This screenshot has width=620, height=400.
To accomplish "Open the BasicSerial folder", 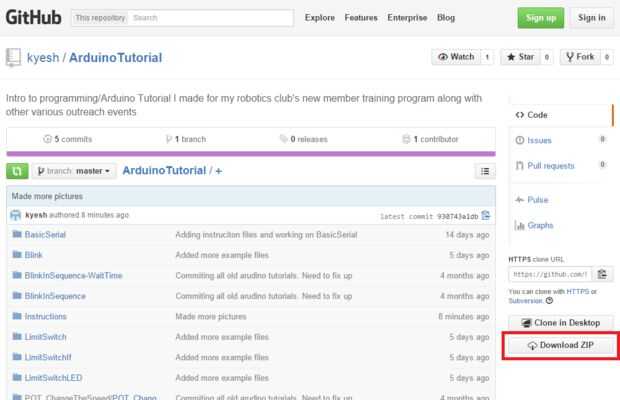I will tap(45, 235).
